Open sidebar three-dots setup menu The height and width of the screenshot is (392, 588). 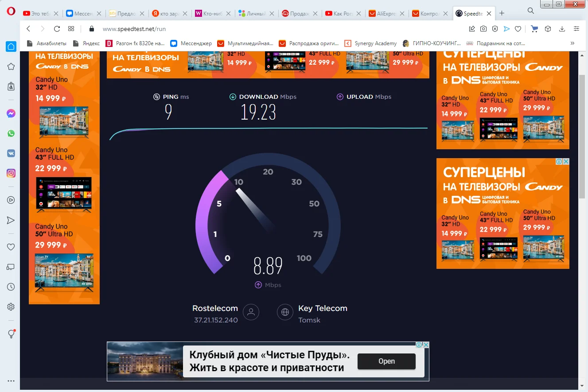(x=11, y=380)
